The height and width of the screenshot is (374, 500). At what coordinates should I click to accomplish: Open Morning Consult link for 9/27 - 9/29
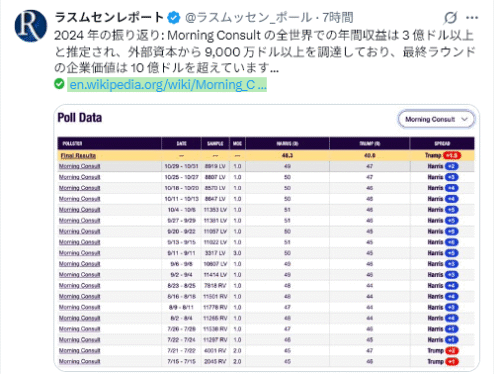click(79, 220)
